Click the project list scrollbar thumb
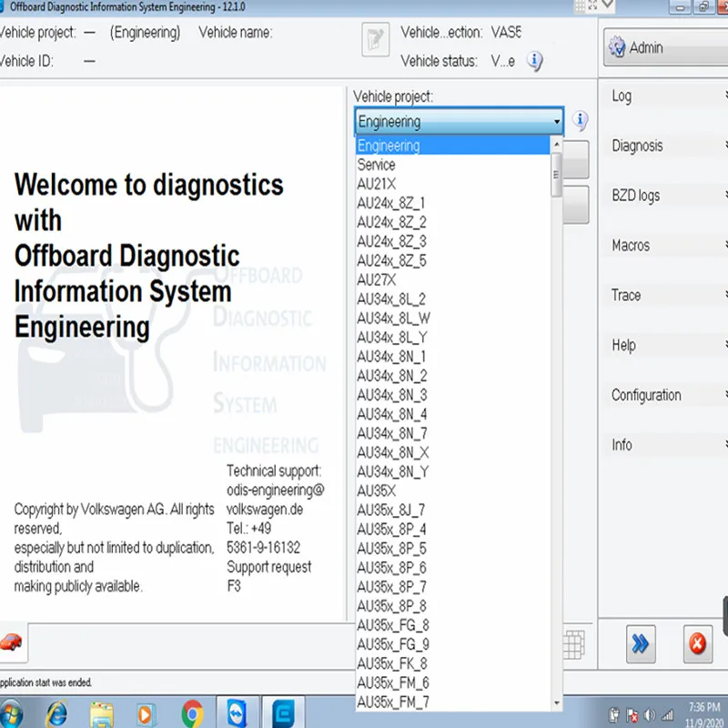Image resolution: width=728 pixels, height=728 pixels. coord(556,175)
